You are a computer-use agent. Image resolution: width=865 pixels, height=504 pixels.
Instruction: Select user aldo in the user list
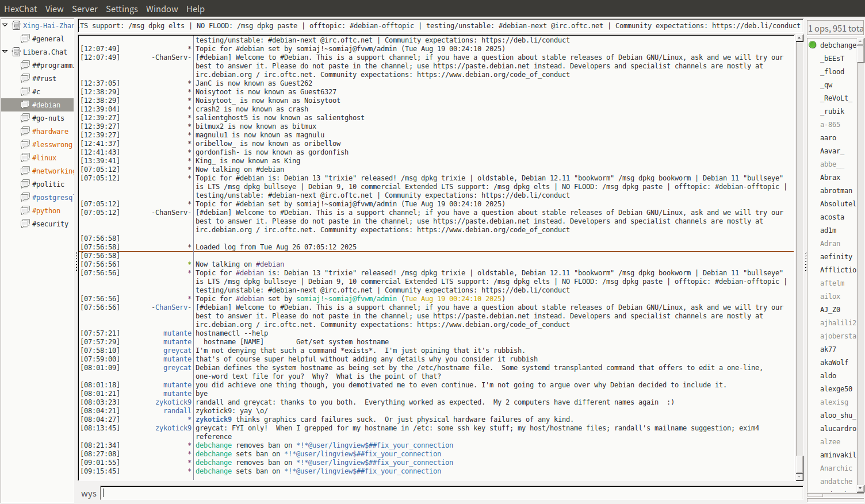(828, 375)
